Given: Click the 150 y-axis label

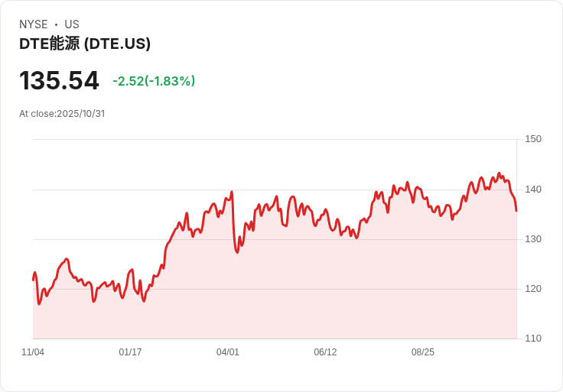Looking at the screenshot, I should coord(533,139).
